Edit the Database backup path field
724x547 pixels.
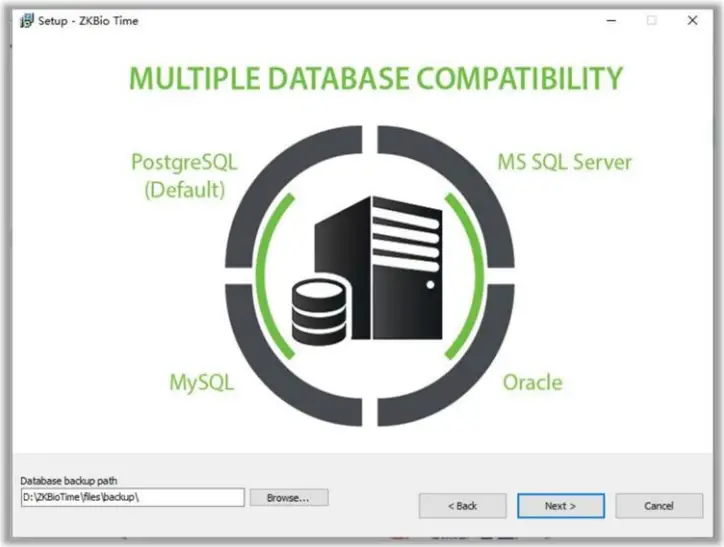click(133, 497)
